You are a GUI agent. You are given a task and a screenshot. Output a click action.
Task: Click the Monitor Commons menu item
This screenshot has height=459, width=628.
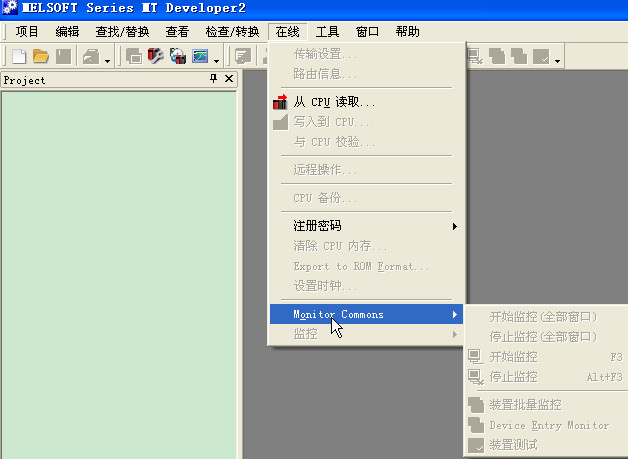(x=338, y=314)
